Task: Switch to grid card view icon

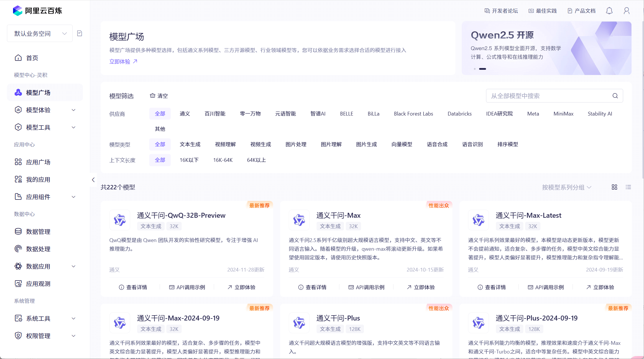Action: [x=614, y=187]
